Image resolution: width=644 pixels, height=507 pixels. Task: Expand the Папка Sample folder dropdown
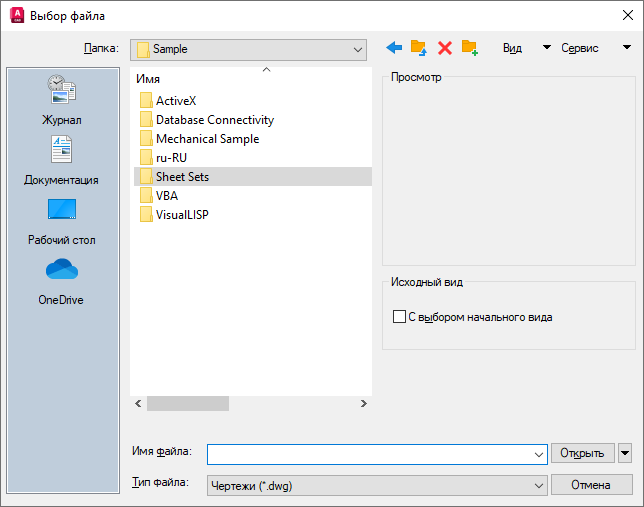pyautogui.click(x=357, y=50)
